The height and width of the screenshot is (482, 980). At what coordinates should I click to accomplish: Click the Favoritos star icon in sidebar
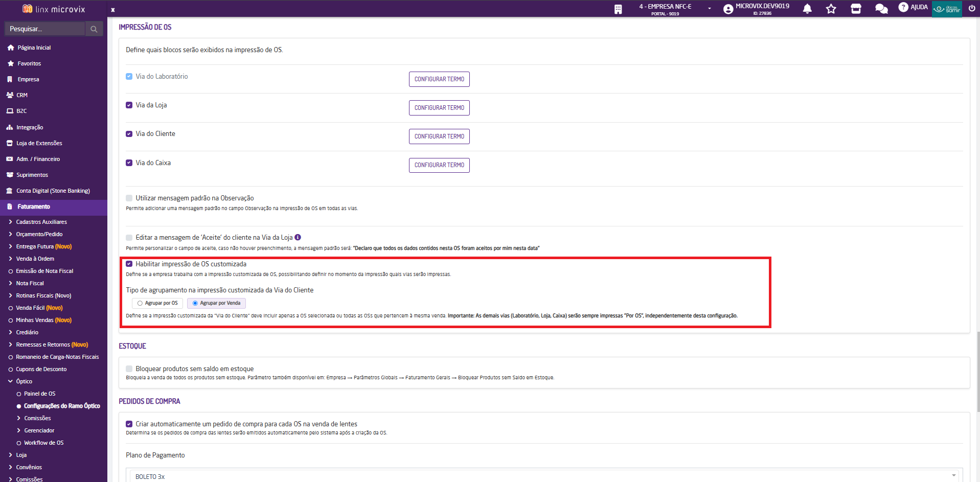tap(11, 63)
